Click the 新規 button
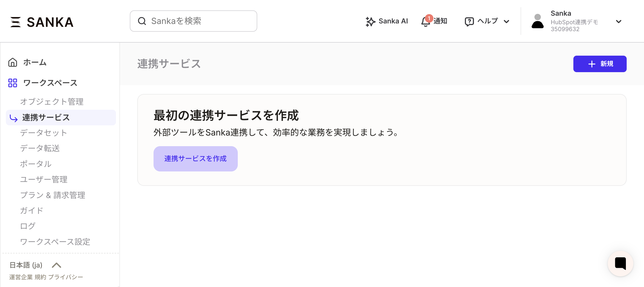This screenshot has width=644, height=287. [x=600, y=64]
